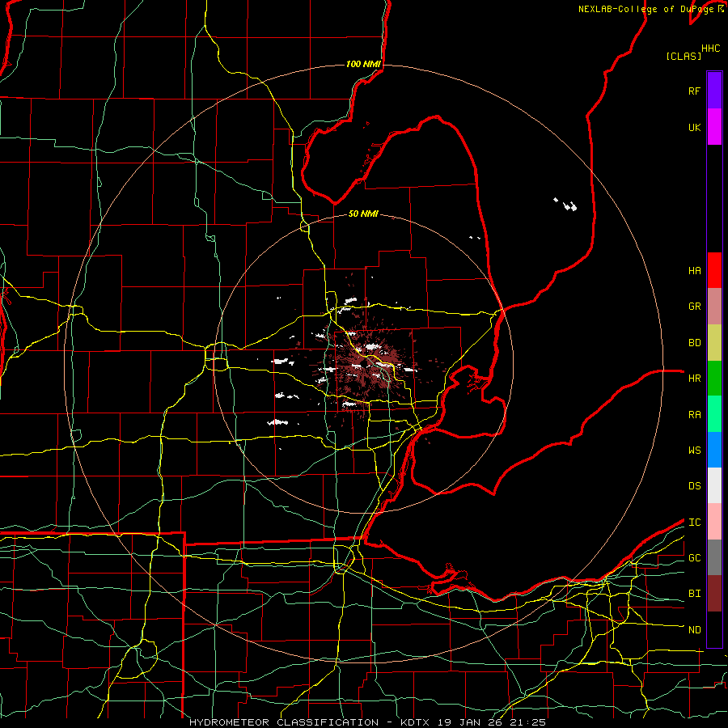This screenshot has width=728, height=728.
Task: Click the 'WS' legend label
Action: 694,451
